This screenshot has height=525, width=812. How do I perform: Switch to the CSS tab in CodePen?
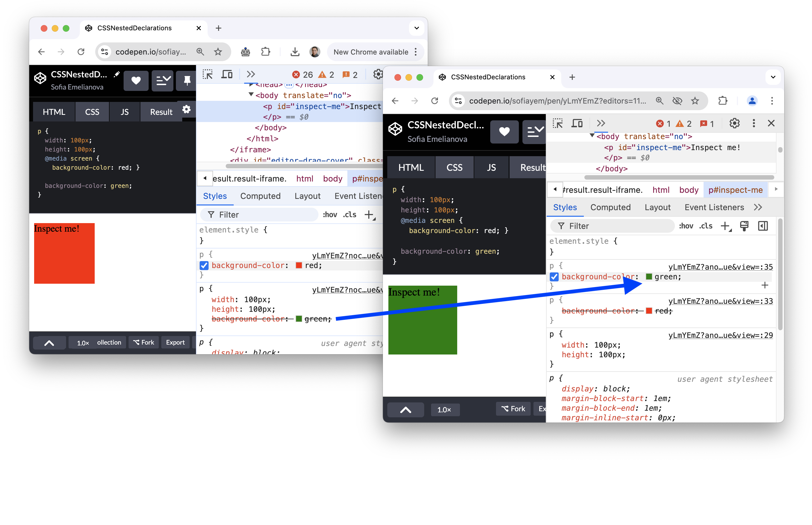point(92,111)
